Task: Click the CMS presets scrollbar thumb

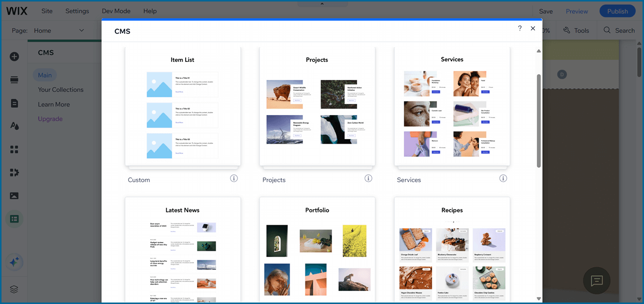Action: [539, 121]
